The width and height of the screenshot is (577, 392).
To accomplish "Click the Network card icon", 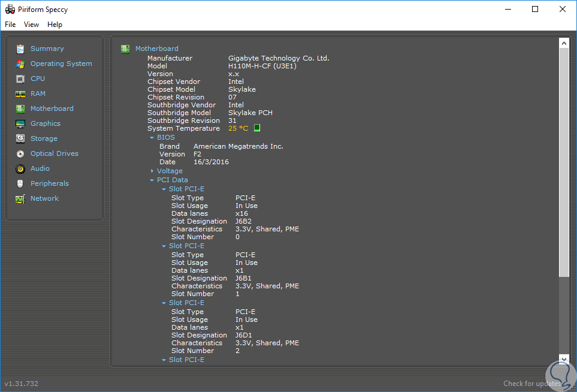I will (20, 199).
